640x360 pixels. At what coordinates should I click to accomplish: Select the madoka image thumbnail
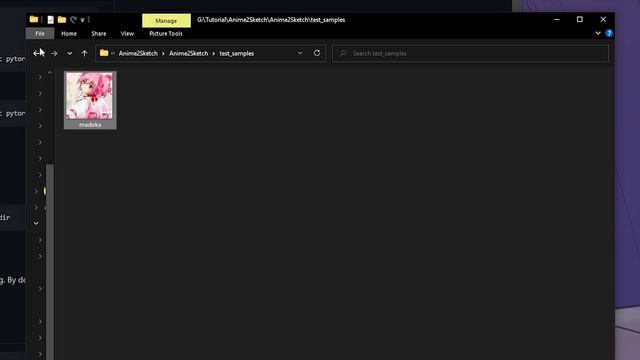pos(89,96)
